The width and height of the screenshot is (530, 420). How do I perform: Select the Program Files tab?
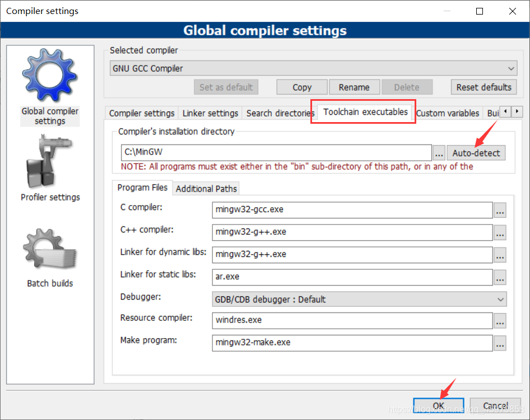(142, 188)
